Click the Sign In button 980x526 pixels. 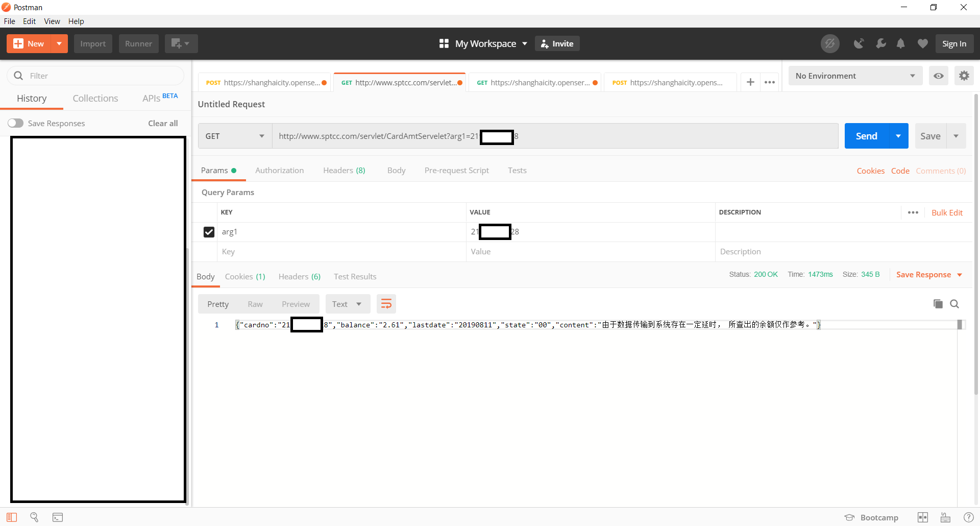954,44
